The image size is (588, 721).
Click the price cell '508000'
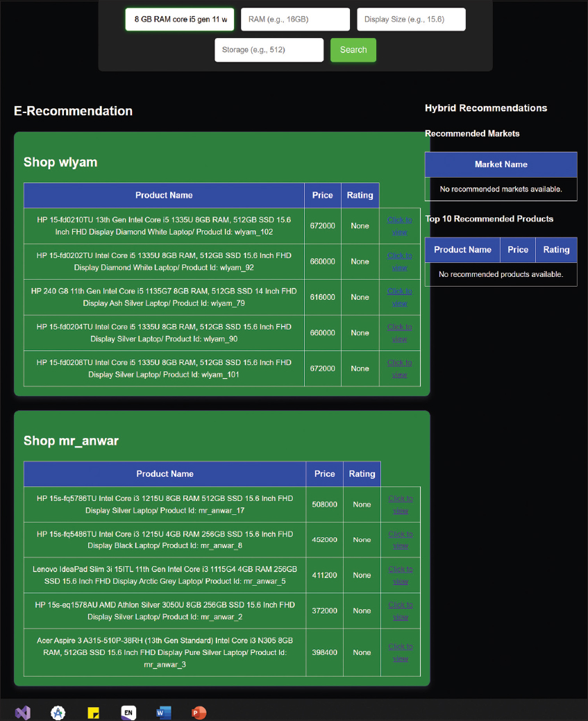coord(324,504)
